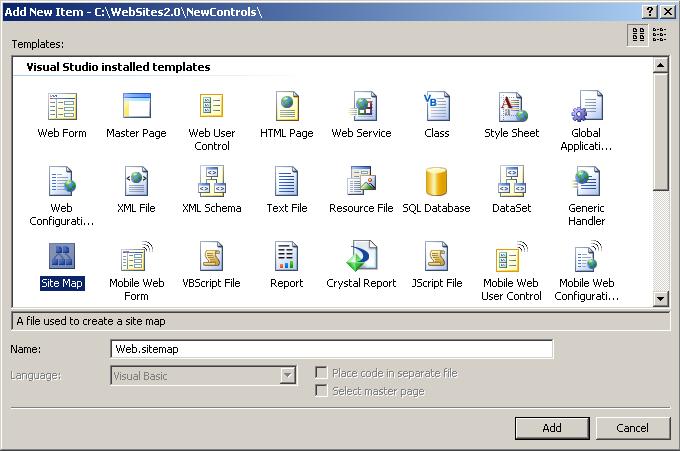Toggle Place code in separate file checkbox

click(x=321, y=373)
